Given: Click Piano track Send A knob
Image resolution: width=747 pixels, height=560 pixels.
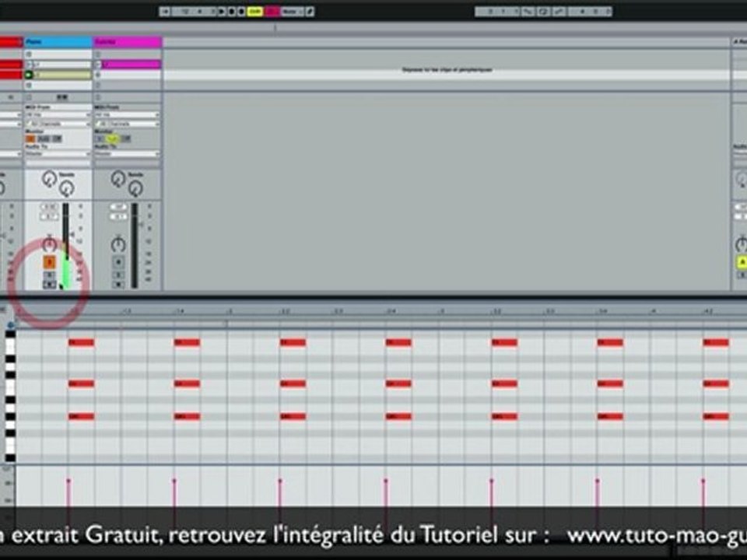Looking at the screenshot, I should pyautogui.click(x=49, y=179).
